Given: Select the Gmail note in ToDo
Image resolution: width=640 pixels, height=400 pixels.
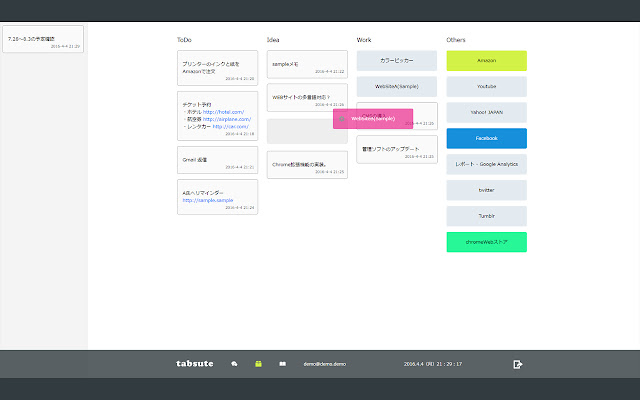Looking at the screenshot, I should pyautogui.click(x=218, y=160).
